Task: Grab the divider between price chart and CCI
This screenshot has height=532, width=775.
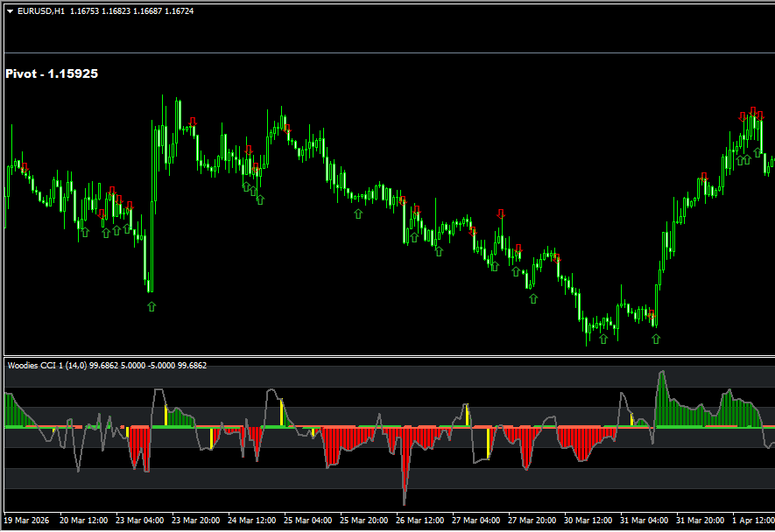Action: pyautogui.click(x=387, y=356)
